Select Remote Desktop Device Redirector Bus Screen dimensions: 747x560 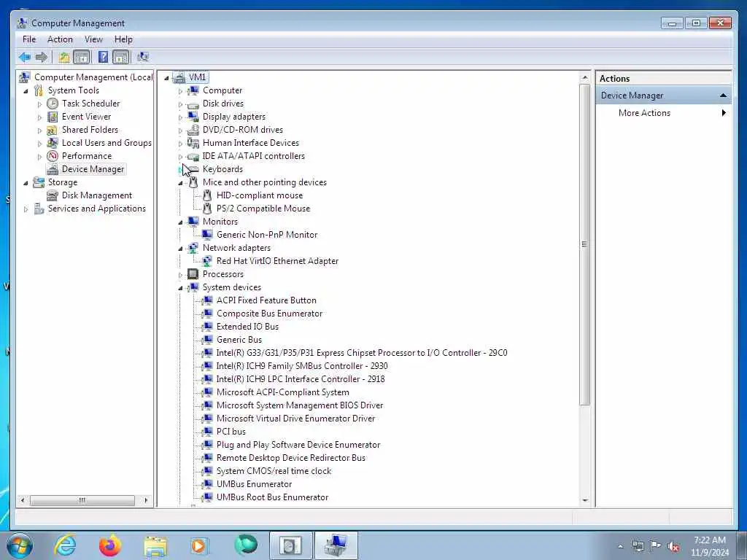point(291,458)
